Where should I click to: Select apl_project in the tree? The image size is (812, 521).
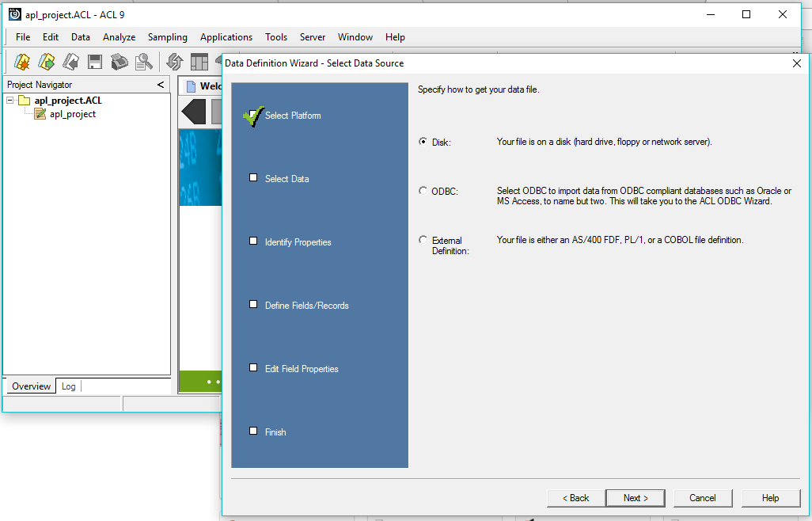coord(70,113)
